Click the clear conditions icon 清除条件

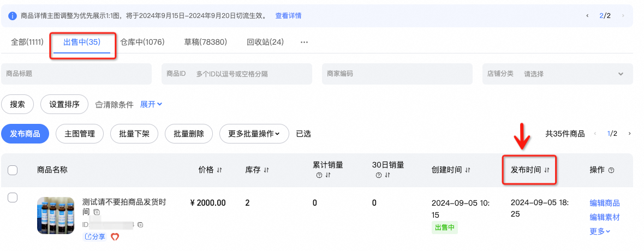click(99, 105)
